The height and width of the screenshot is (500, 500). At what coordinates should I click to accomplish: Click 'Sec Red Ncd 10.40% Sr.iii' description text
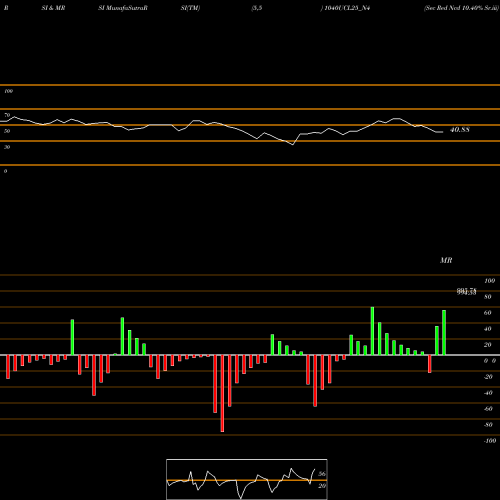[461, 8]
